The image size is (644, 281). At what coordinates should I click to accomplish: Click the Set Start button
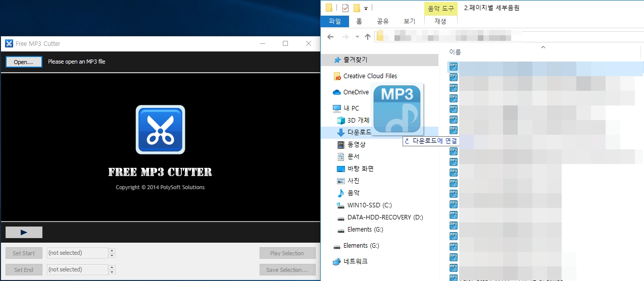[x=24, y=253]
